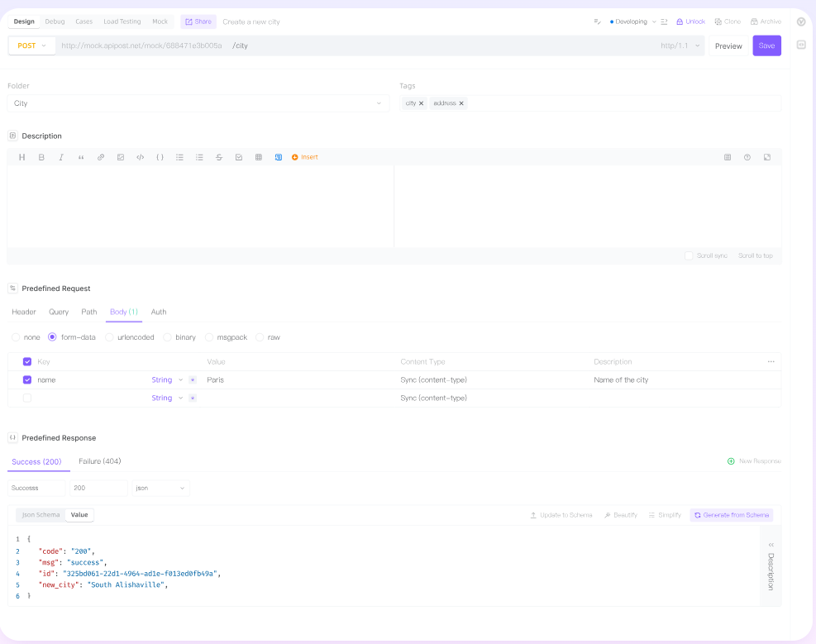The width and height of the screenshot is (816, 644).
Task: Insert a table via the table icon
Action: click(x=259, y=156)
